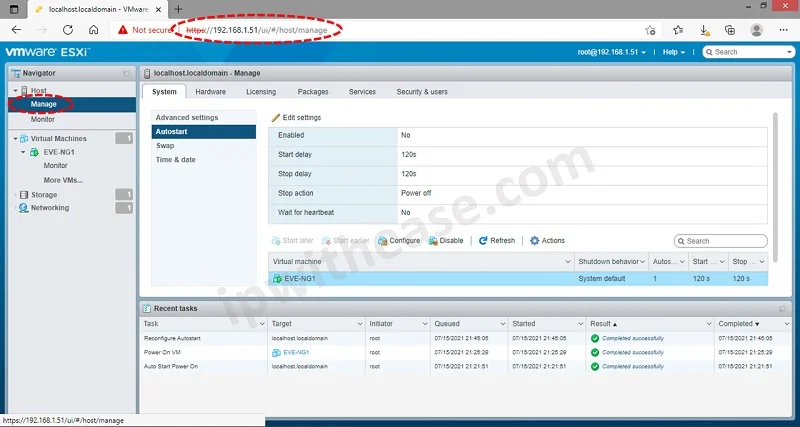Click the EVE-NG1 VM icon in Navigator
The image size is (800, 427).
click(35, 152)
